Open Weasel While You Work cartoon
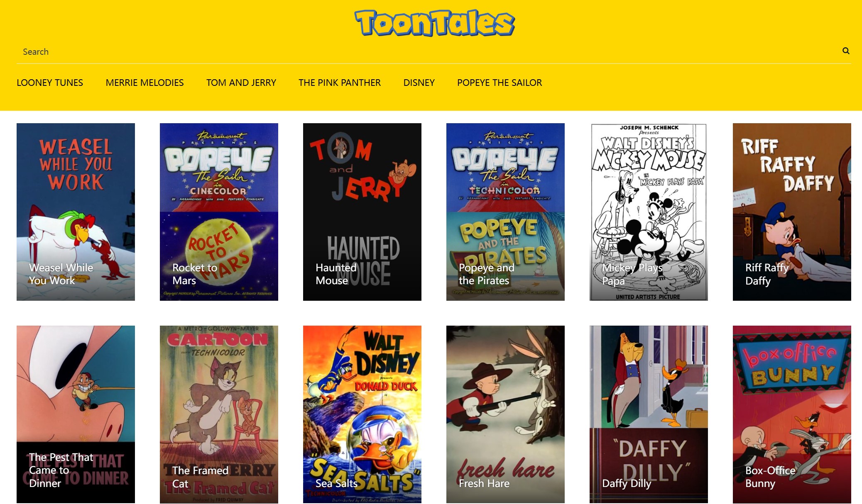Screen dimensions: 862x504 point(76,212)
